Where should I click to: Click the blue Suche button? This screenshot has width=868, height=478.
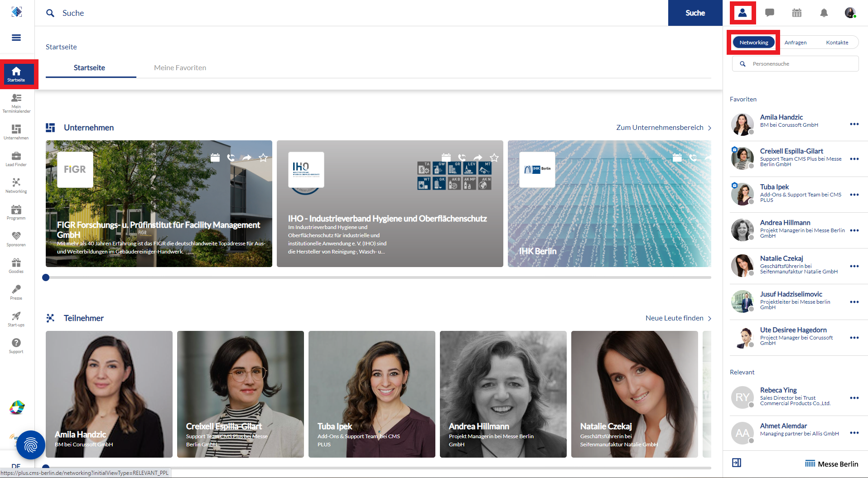695,13
